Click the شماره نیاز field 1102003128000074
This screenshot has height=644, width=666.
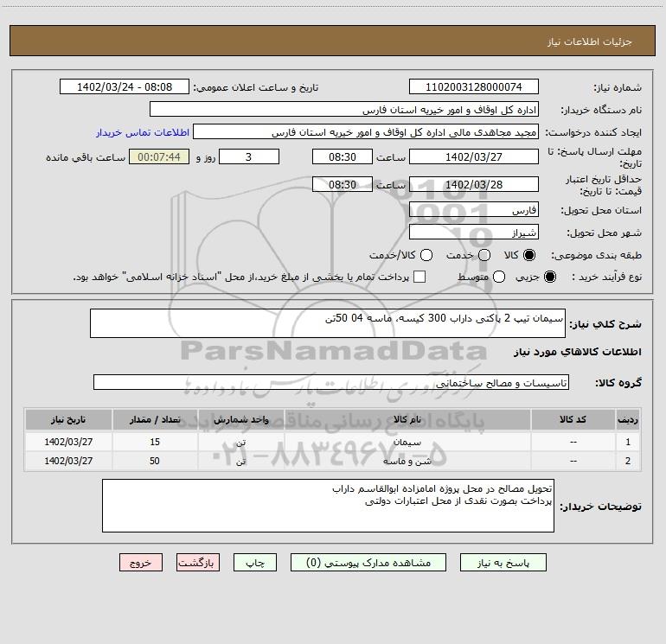click(x=474, y=87)
